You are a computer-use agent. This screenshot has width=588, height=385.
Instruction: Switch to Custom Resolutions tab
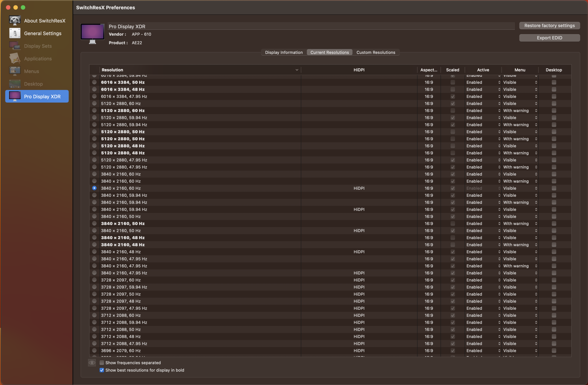click(376, 52)
